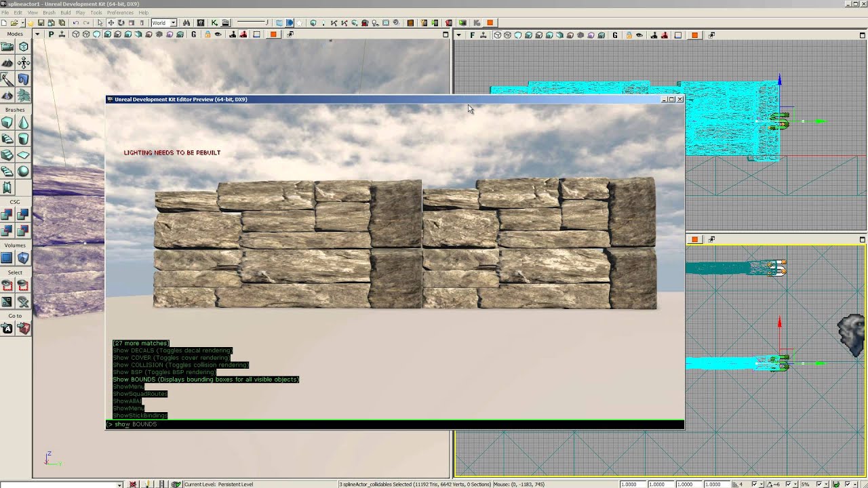Click Add Special Brush icon under Volumes
Screen dimensions: 868x488
point(7,258)
